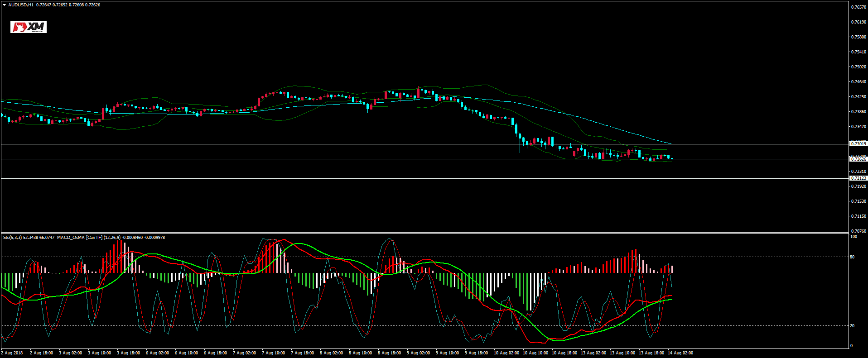Viewport: 868px width, 358px height.
Task: Click the stochastic level 80 label
Action: tap(852, 257)
